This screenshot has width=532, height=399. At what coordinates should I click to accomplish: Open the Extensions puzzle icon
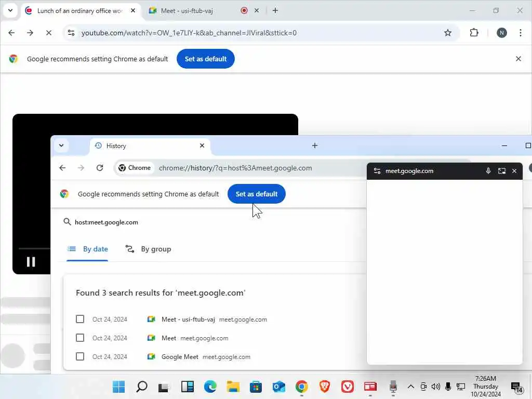(x=474, y=33)
